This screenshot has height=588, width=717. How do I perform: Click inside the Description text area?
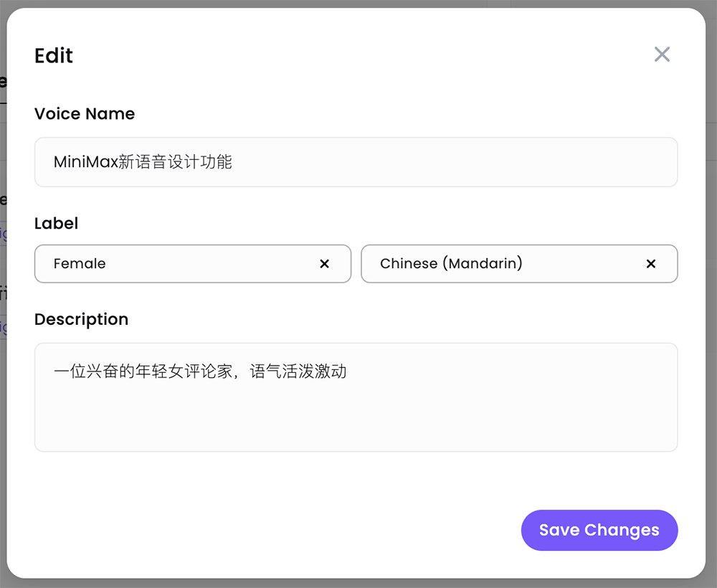pyautogui.click(x=356, y=397)
